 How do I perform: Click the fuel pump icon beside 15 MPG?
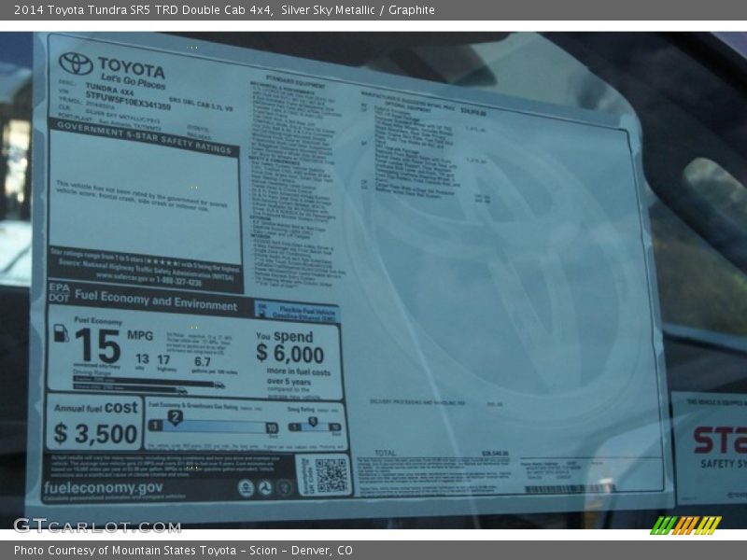tap(61, 333)
